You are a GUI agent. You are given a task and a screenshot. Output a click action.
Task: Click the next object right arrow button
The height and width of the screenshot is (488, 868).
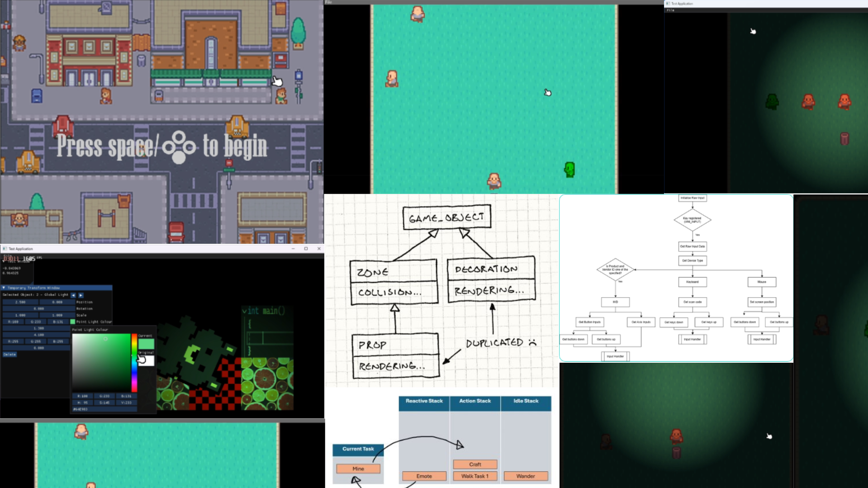pos(81,295)
